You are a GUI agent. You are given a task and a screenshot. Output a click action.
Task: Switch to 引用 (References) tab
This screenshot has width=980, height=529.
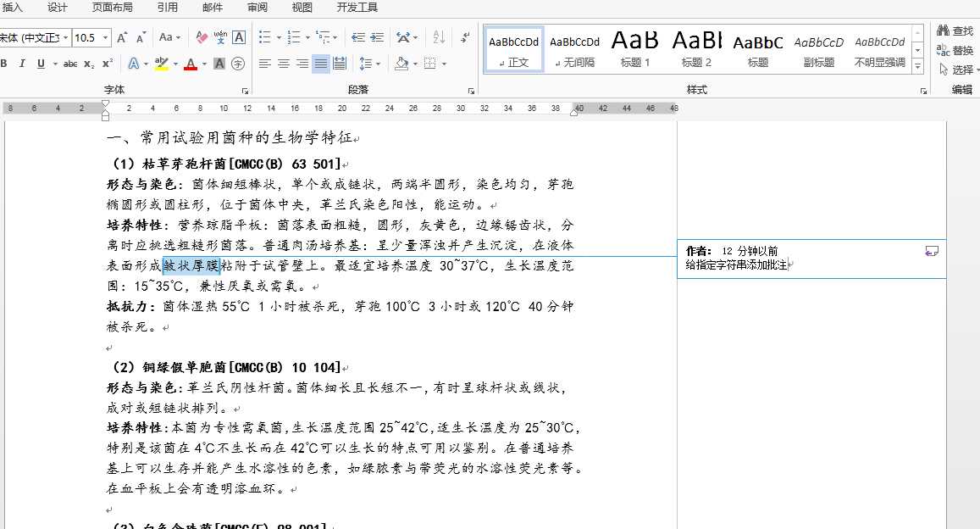pyautogui.click(x=167, y=8)
